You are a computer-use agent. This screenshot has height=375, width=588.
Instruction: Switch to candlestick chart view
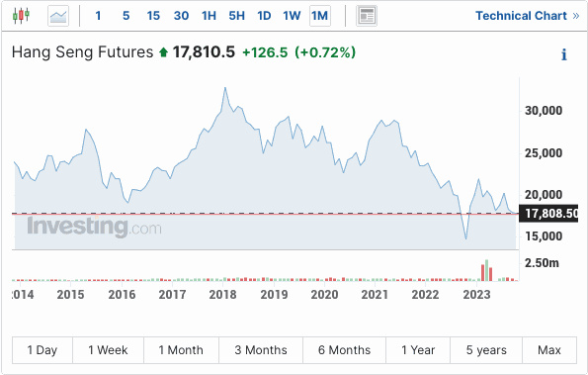[x=21, y=16]
